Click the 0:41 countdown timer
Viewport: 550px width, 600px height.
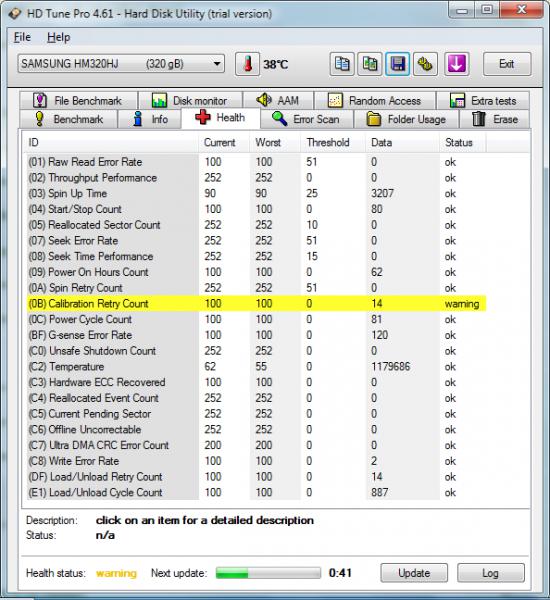(x=340, y=573)
